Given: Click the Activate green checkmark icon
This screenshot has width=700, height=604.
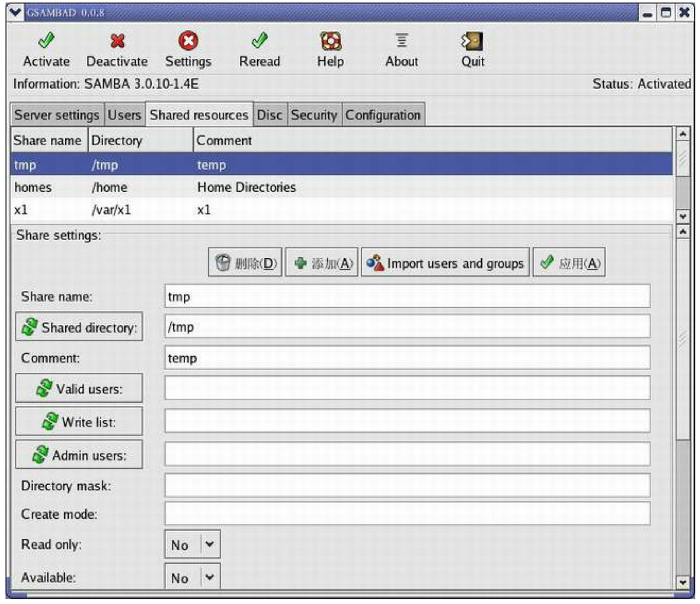Looking at the screenshot, I should click(x=45, y=41).
